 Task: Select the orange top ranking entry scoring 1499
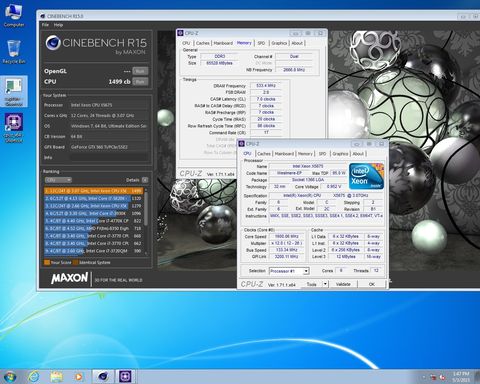[x=93, y=191]
